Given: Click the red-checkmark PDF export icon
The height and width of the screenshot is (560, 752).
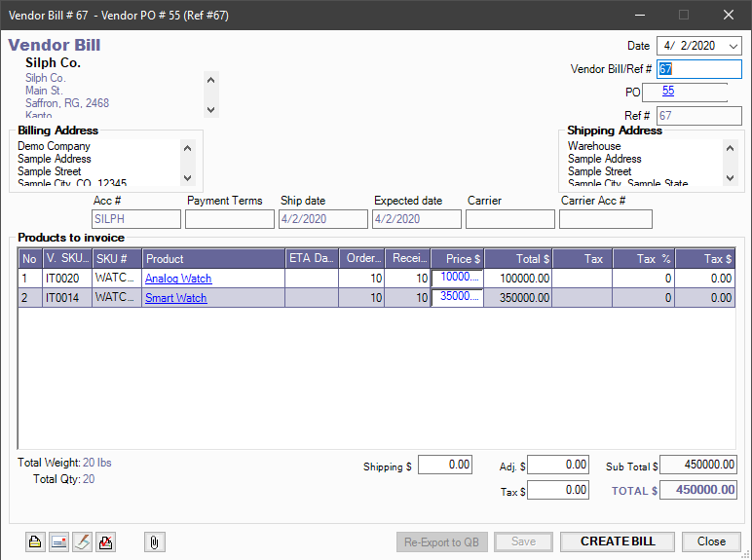Looking at the screenshot, I should pos(106,542).
